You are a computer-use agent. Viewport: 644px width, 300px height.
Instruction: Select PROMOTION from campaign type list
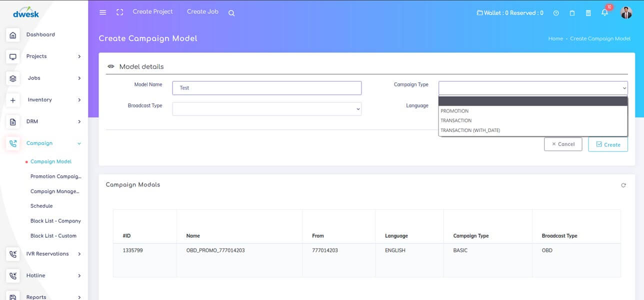point(454,111)
